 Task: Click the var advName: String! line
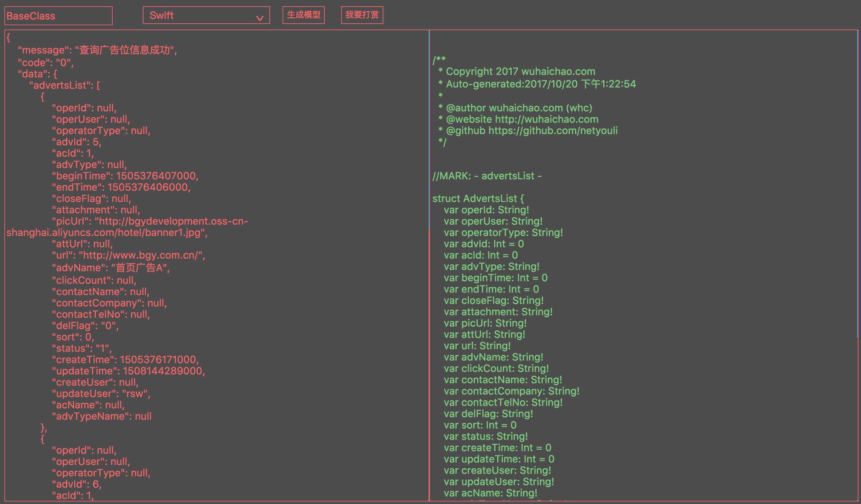point(493,357)
